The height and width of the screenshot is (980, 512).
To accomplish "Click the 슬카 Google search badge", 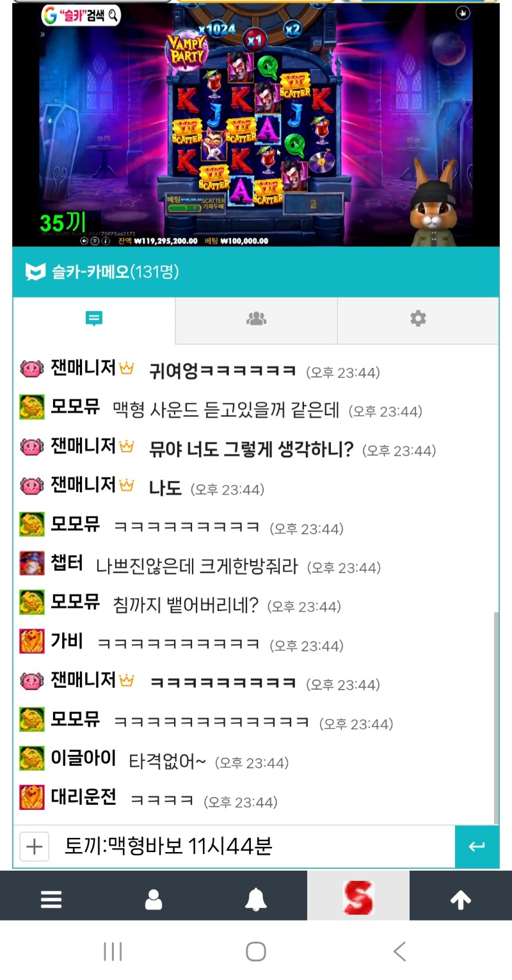I will click(x=81, y=15).
